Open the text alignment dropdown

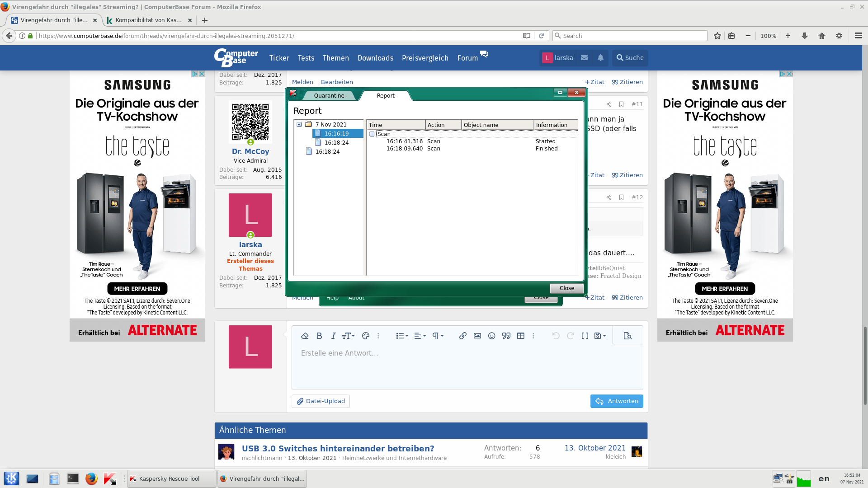tap(420, 336)
